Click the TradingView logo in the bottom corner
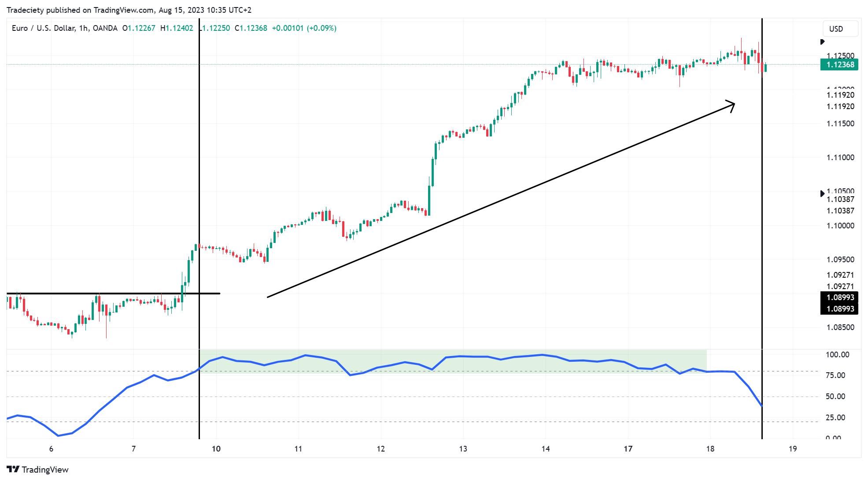 (37, 470)
